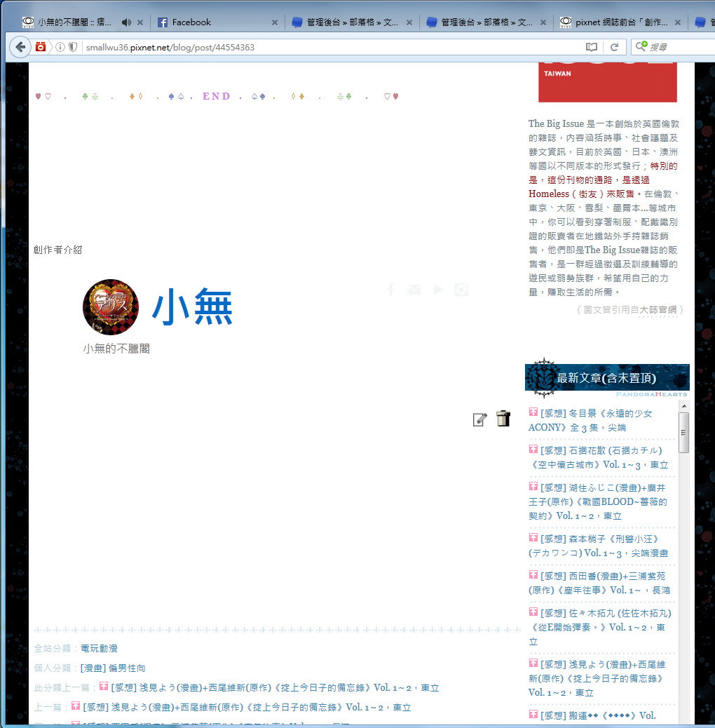Open sidebar post 佐々木拓丸《從E開始彈奏。》
Viewport: 715px width, 728px height.
pos(600,627)
